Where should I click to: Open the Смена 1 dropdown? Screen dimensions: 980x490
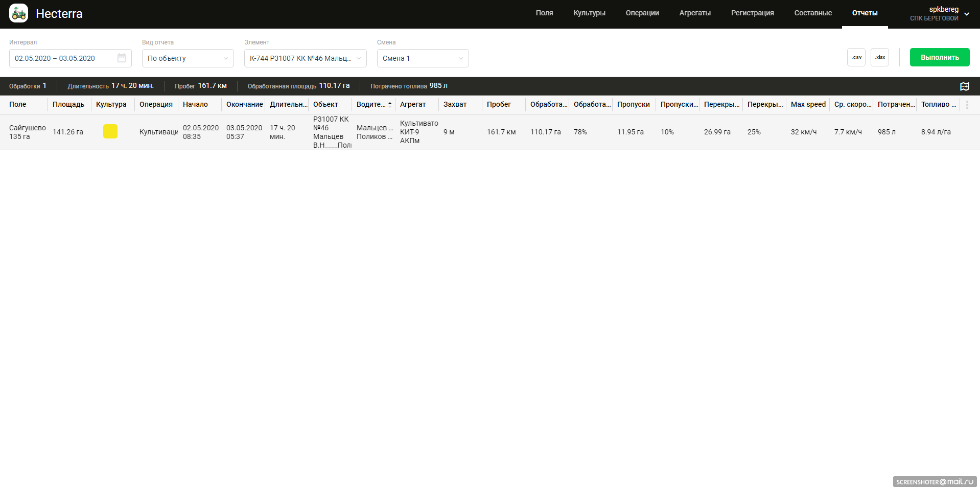click(x=423, y=58)
